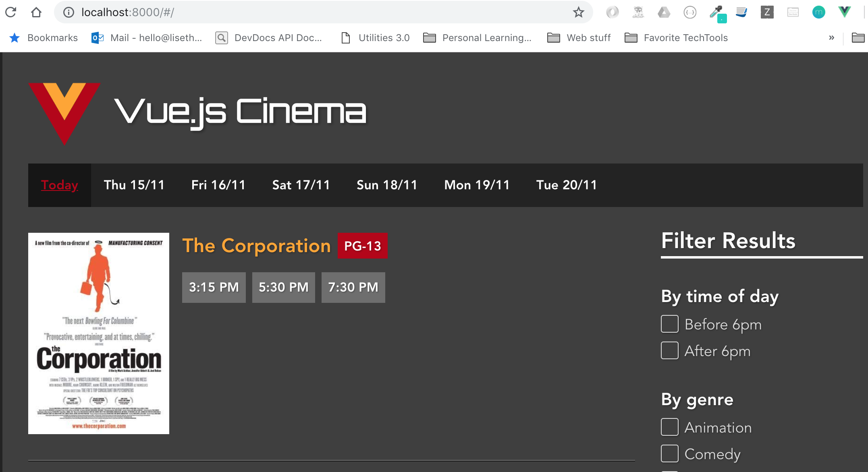Choose the 3:15 PM showtime
The width and height of the screenshot is (868, 472).
(214, 287)
